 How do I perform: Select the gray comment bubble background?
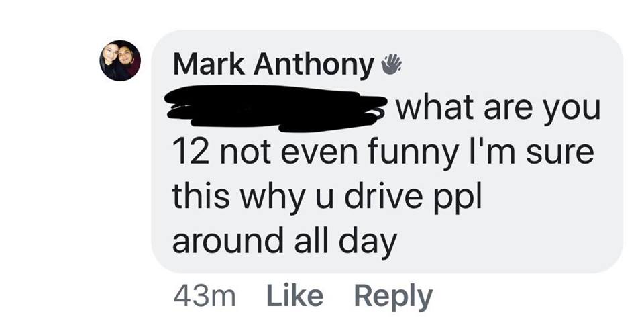point(386,151)
